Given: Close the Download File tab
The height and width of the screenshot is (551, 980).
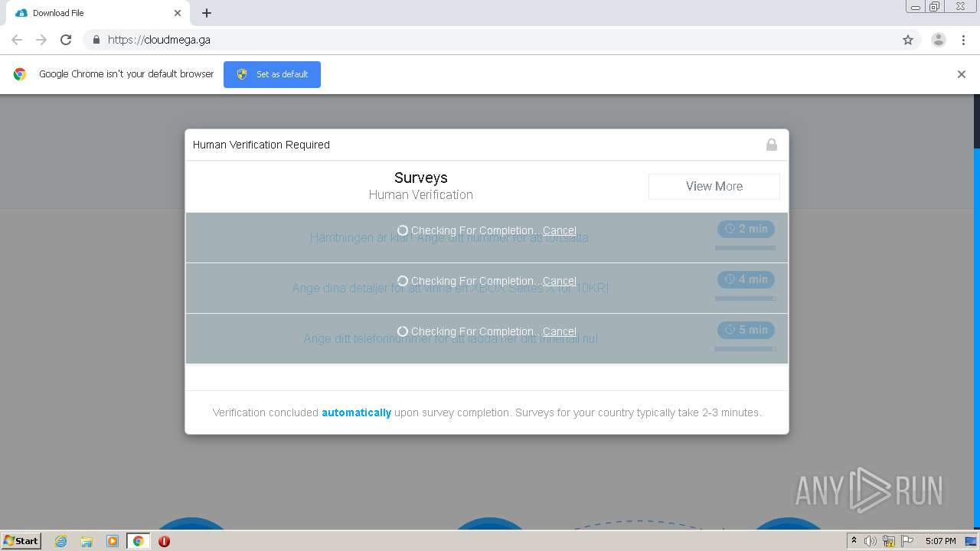Looking at the screenshot, I should pyautogui.click(x=178, y=13).
